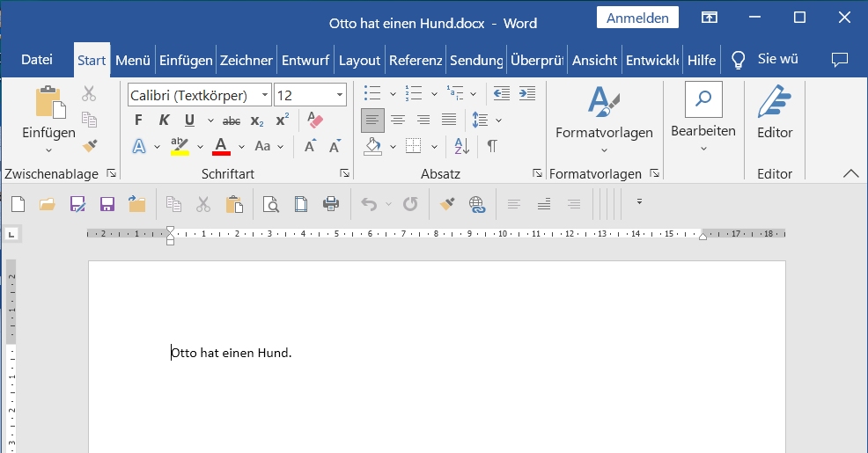This screenshot has width=868, height=453.
Task: Open the font name dropdown Calibri (Textkörper)
Action: [265, 95]
